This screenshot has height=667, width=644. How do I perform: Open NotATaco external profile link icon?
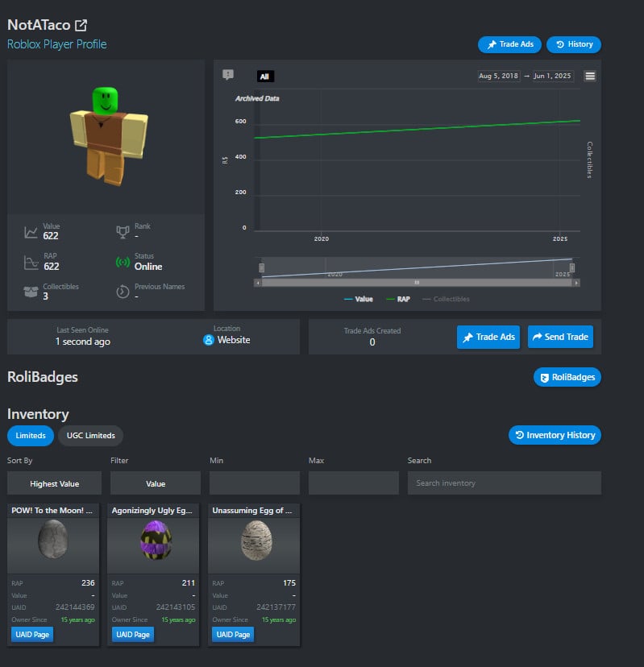click(x=81, y=25)
